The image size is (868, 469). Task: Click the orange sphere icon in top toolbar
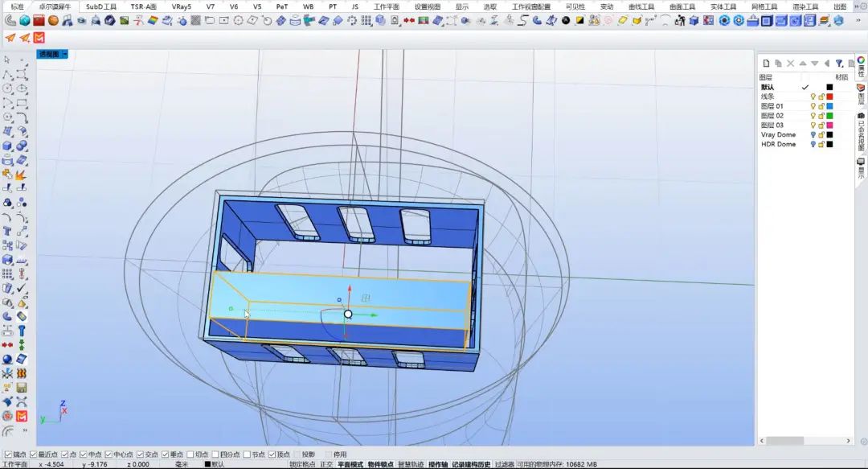point(53,20)
